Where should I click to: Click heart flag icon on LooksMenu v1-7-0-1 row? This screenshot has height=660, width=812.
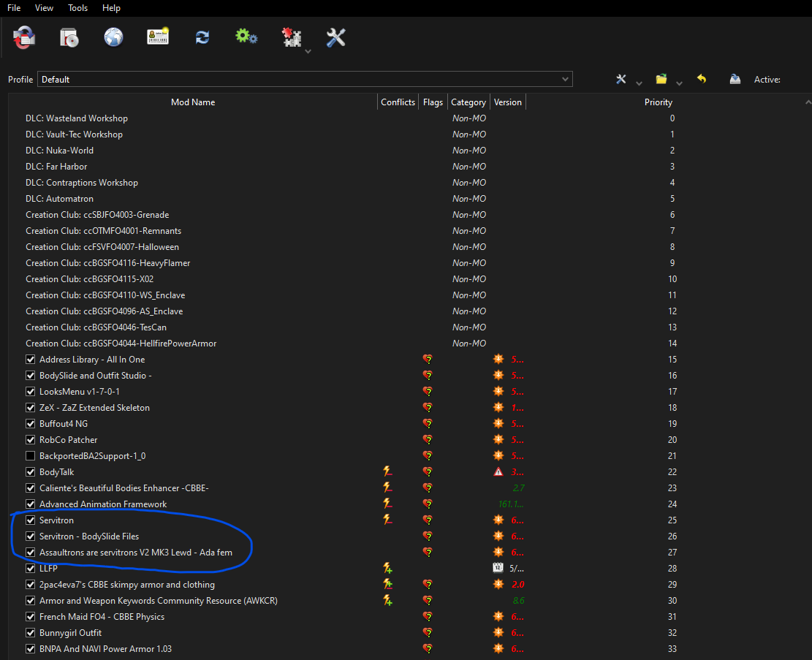point(428,391)
